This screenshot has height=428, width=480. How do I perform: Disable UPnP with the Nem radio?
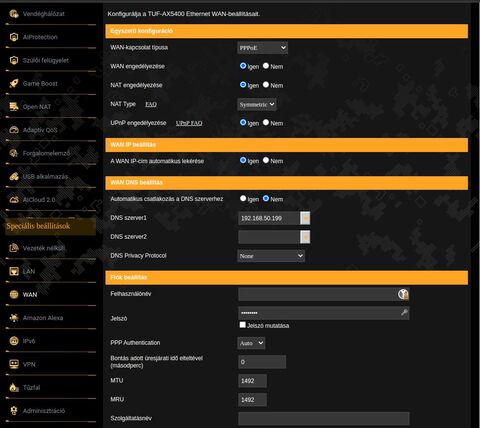(266, 122)
